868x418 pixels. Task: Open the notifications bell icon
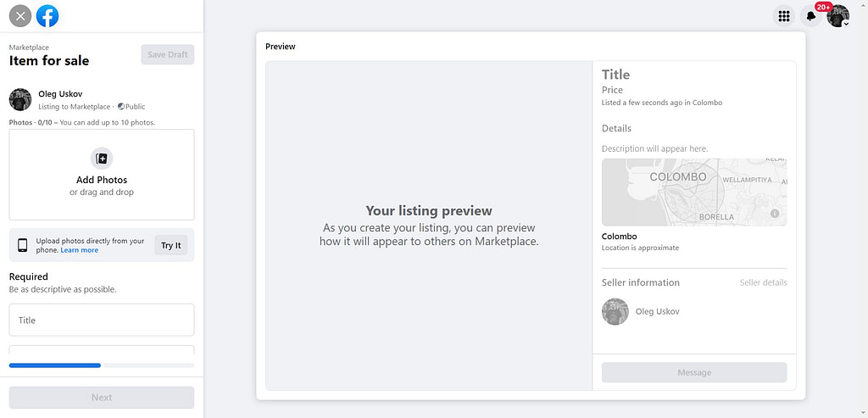tap(811, 16)
